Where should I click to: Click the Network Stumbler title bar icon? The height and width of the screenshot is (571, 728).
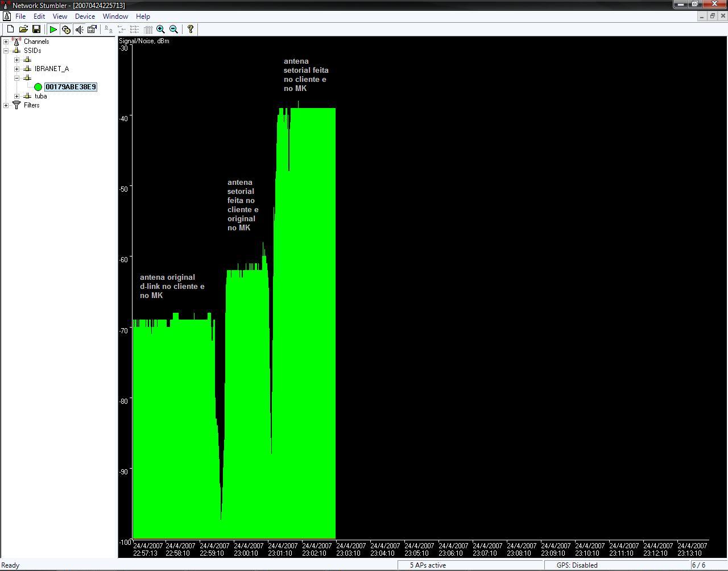click(6, 5)
